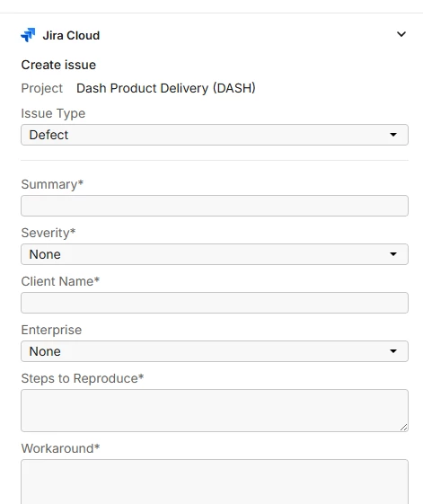423x504 pixels.
Task: Open the Severity dropdown
Action: [x=215, y=254]
